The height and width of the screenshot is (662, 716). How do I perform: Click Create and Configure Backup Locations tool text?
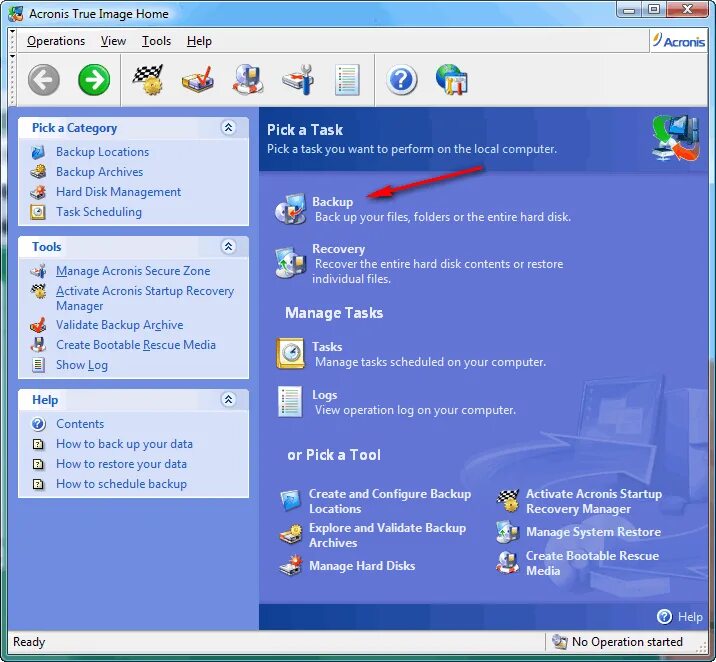pos(390,501)
